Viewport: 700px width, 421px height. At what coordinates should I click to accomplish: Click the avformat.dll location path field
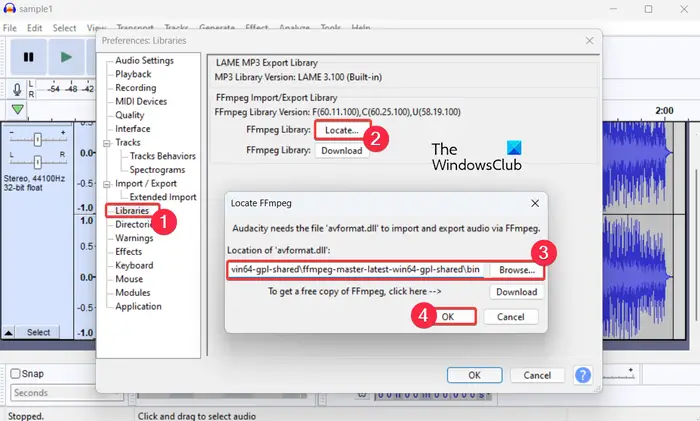[356, 270]
